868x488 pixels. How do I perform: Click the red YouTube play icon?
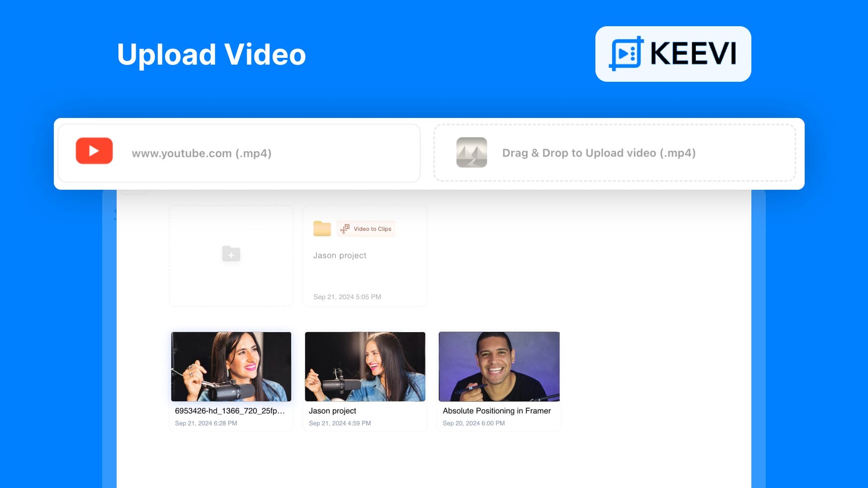(x=94, y=151)
